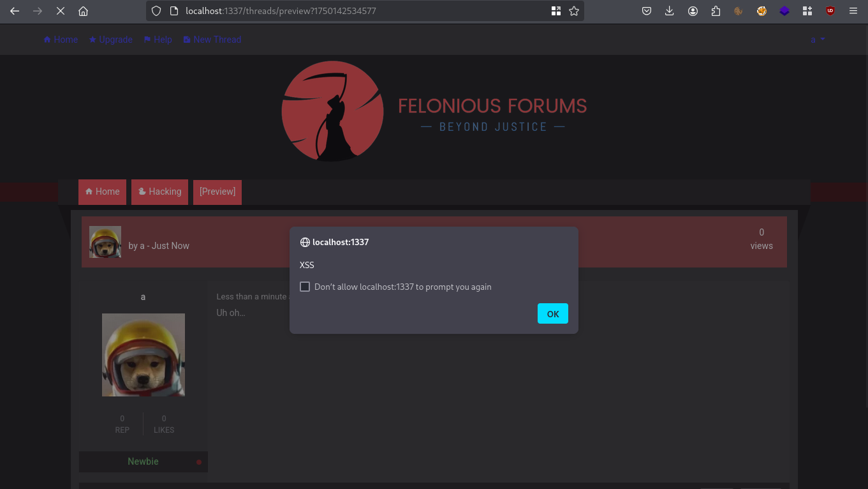Click the OK button in the alert
868x489 pixels.
pyautogui.click(x=552, y=313)
